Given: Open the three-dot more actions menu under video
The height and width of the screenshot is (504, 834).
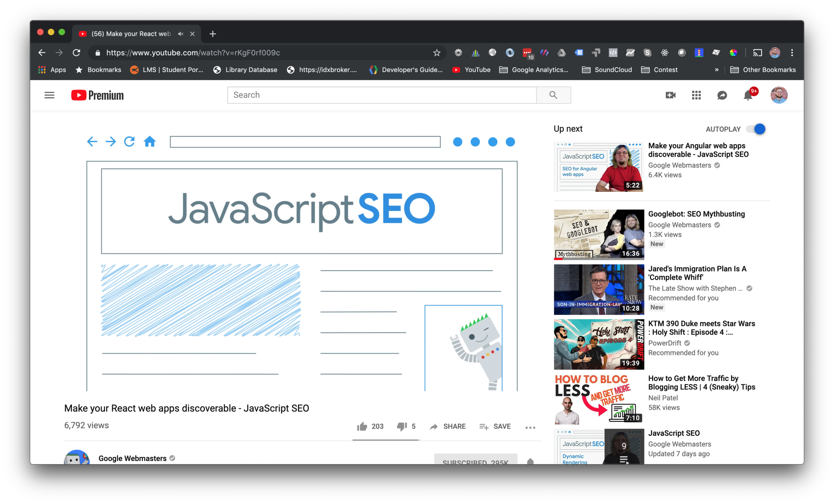Looking at the screenshot, I should [530, 427].
